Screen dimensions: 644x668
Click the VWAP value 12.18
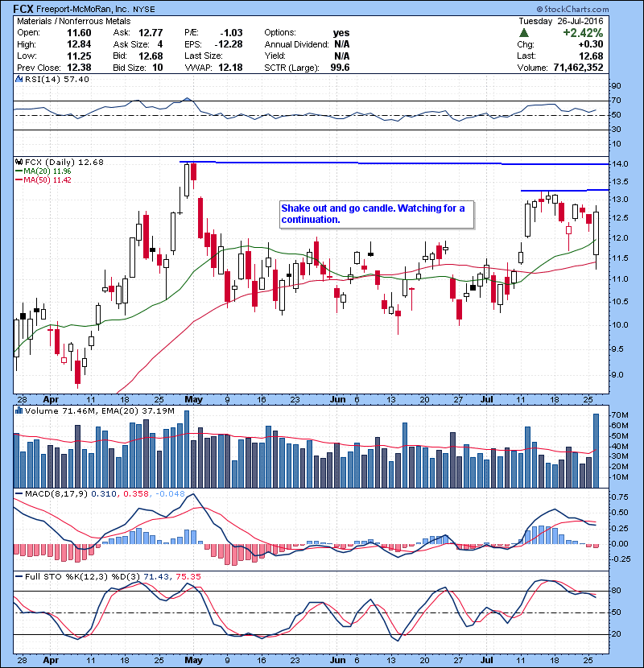[230, 68]
